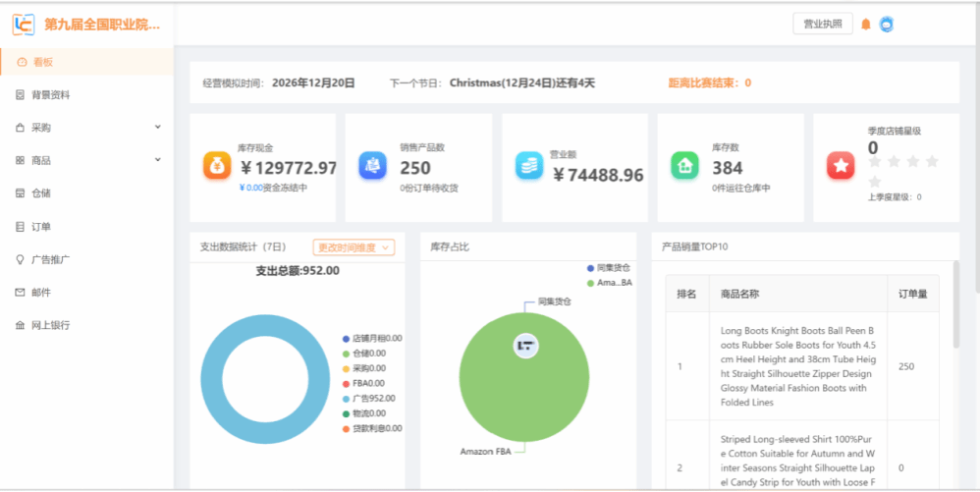This screenshot has height=492, width=980.
Task: Click the 营业执照 button
Action: [823, 25]
